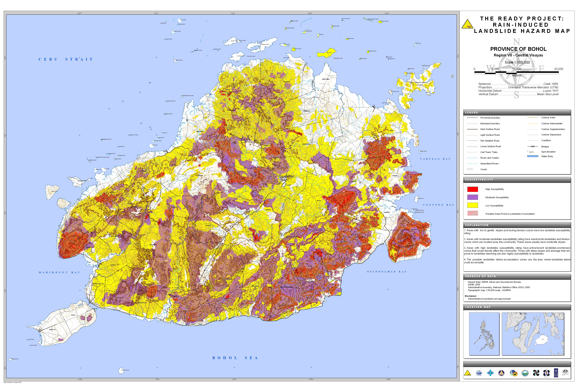Click the 'Spheroid' Clark 1866 line
The width and height of the screenshot is (588, 385).
pyautogui.click(x=518, y=84)
